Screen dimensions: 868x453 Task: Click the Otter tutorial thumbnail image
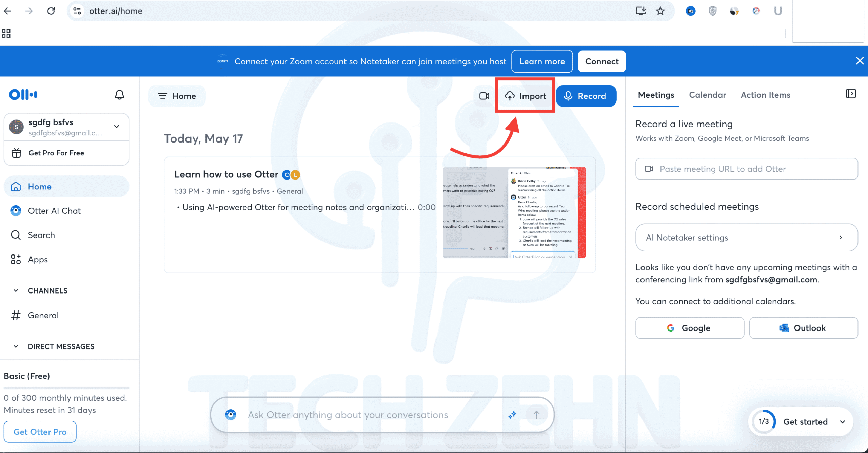[514, 212]
